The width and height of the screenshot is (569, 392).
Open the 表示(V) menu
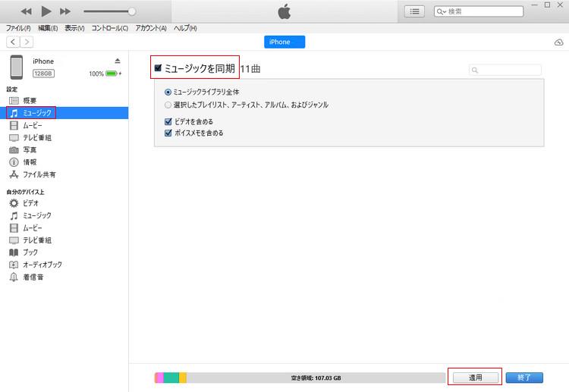click(x=74, y=28)
